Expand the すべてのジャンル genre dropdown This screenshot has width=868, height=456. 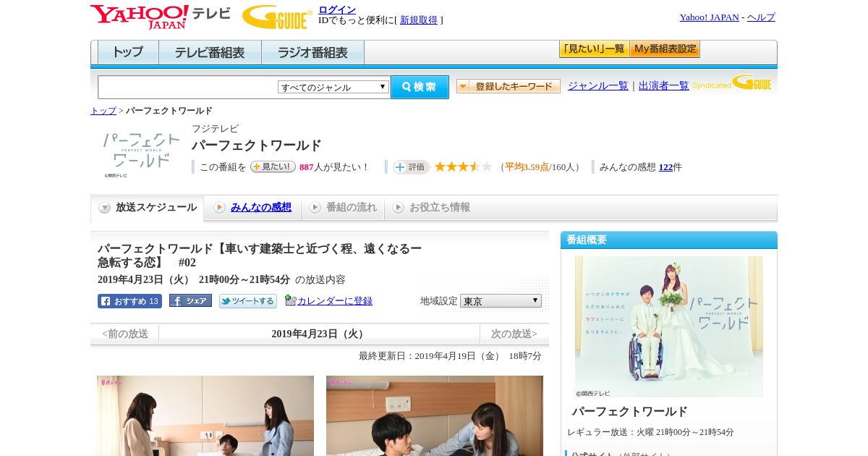coord(333,87)
